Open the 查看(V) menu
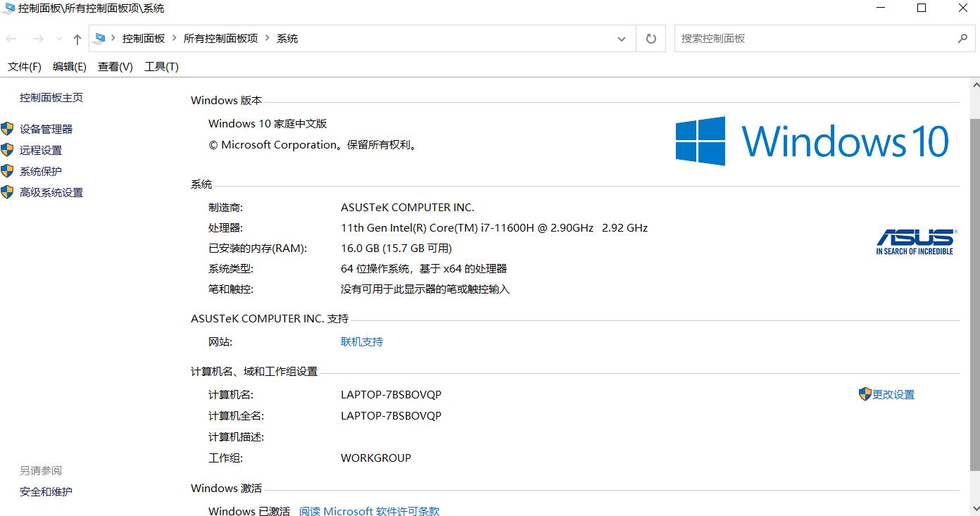 pos(115,67)
